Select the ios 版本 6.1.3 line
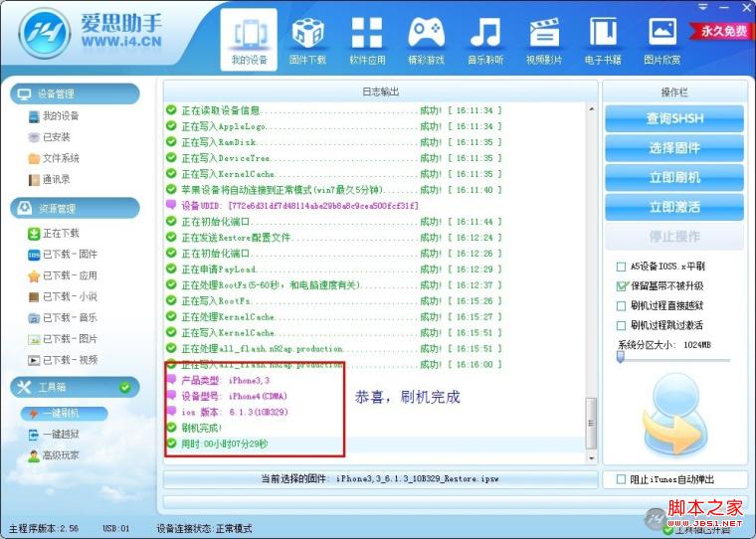The width and height of the screenshot is (756, 539). click(x=227, y=412)
